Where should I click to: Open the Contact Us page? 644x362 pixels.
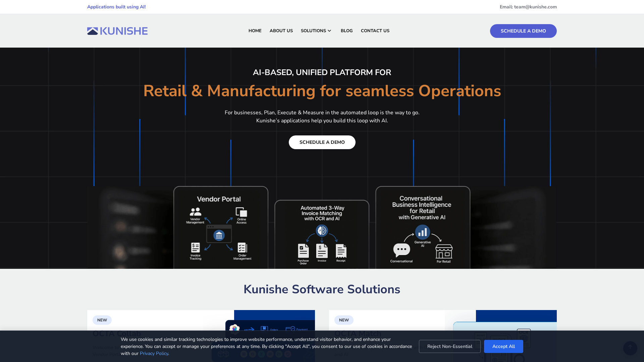coord(375,31)
